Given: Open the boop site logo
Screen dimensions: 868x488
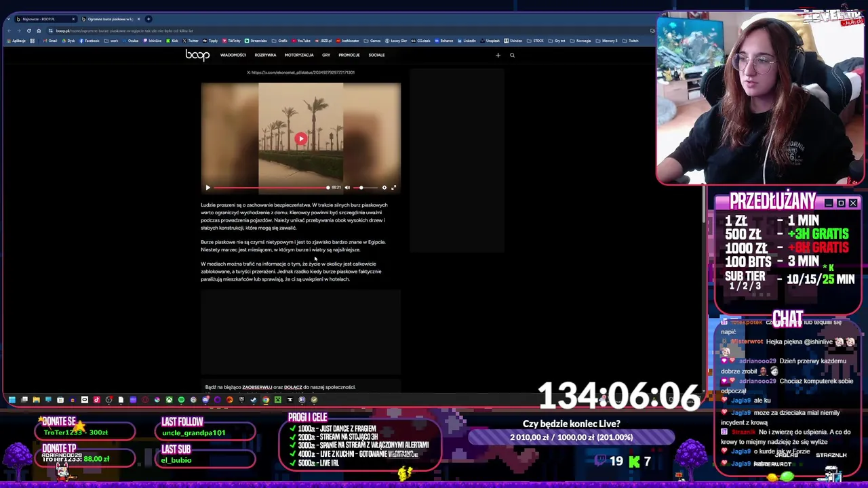Looking at the screenshot, I should [x=197, y=55].
